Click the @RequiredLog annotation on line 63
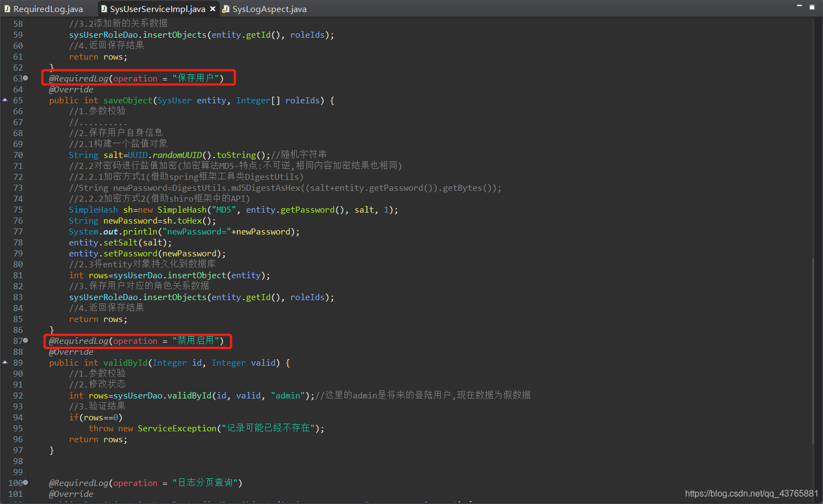The height and width of the screenshot is (504, 823). 79,79
